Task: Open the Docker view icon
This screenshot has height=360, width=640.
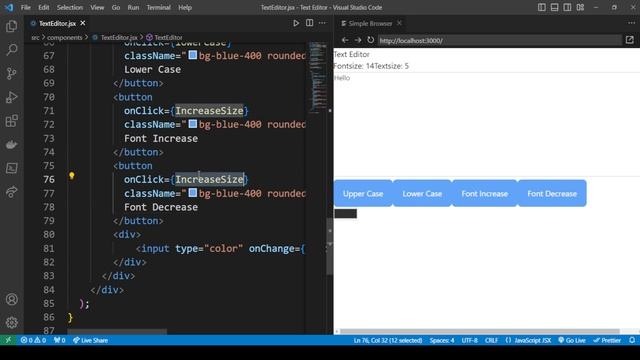Action: 11,144
